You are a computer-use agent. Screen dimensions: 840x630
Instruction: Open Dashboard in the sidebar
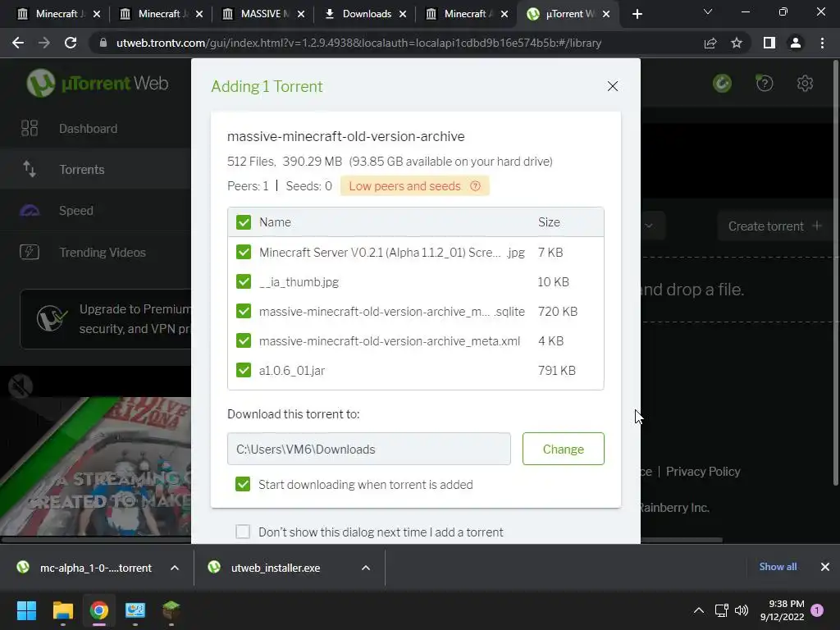pos(95,129)
